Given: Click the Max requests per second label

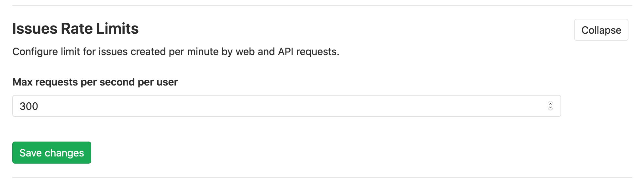Looking at the screenshot, I should [95, 82].
